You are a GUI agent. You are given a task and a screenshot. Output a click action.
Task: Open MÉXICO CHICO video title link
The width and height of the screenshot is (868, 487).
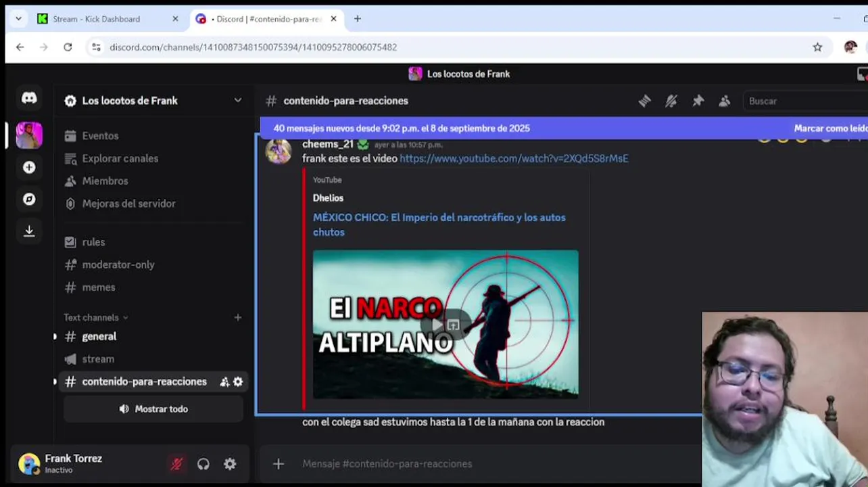point(439,225)
